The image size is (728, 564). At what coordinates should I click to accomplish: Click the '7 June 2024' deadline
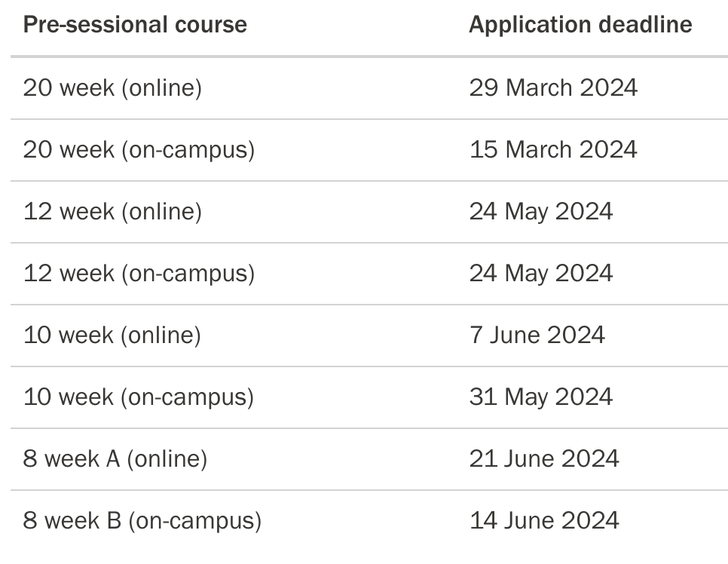(537, 336)
